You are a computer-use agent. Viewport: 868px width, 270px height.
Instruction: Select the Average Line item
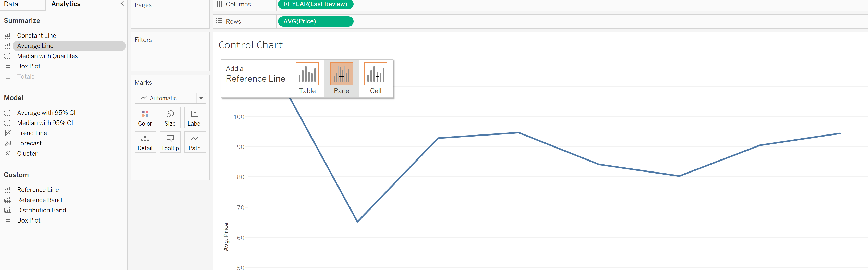click(x=69, y=46)
